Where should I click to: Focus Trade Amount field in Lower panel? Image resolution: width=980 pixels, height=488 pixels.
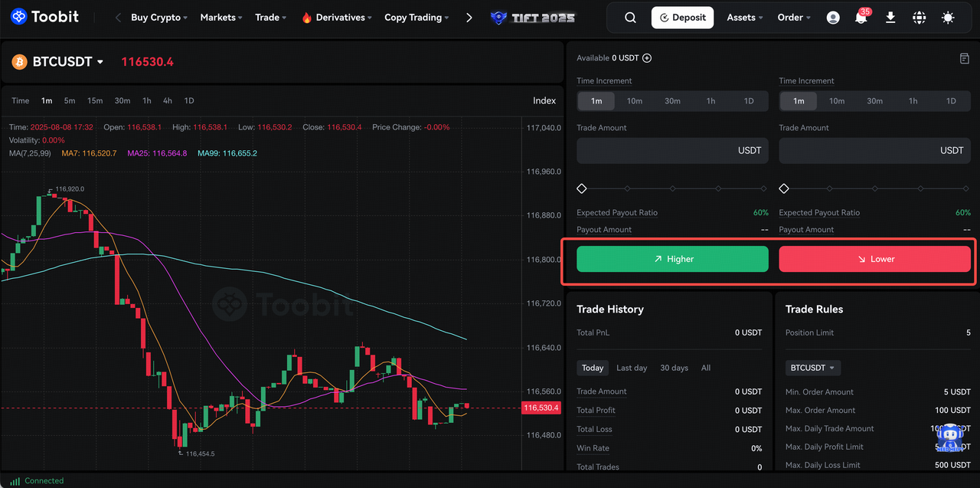coord(875,151)
